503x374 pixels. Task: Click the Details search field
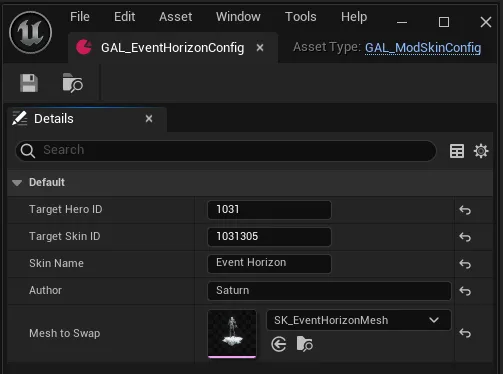[226, 151]
